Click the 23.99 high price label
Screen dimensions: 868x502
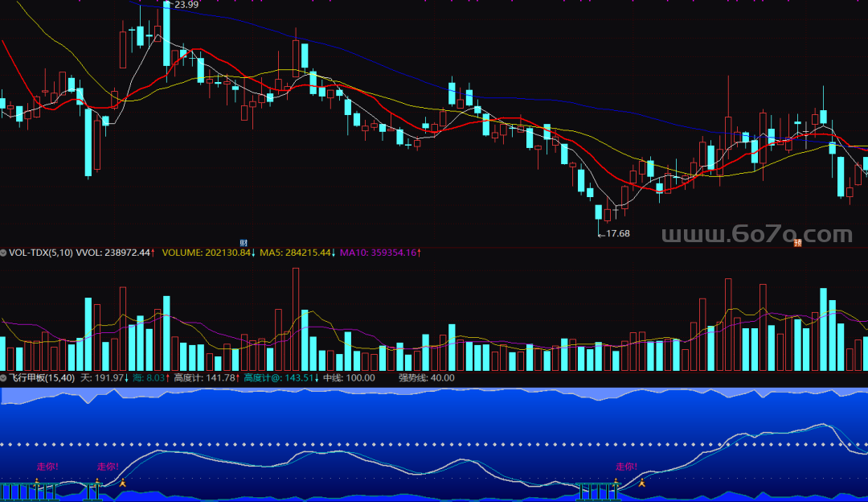tap(186, 5)
